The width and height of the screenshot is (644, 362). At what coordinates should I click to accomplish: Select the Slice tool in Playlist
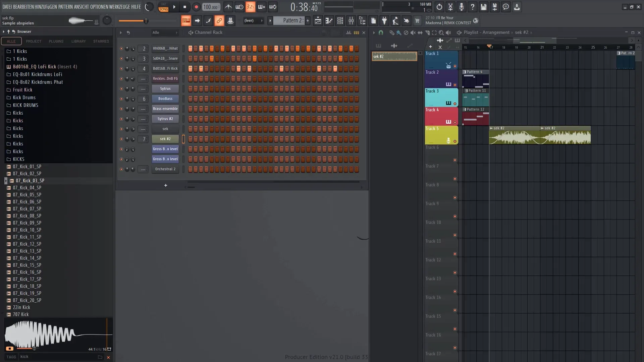[427, 33]
